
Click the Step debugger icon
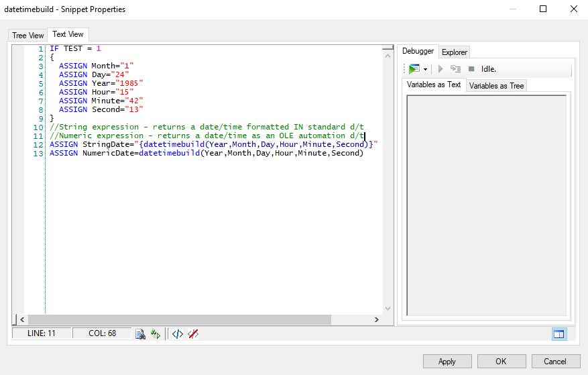point(456,69)
